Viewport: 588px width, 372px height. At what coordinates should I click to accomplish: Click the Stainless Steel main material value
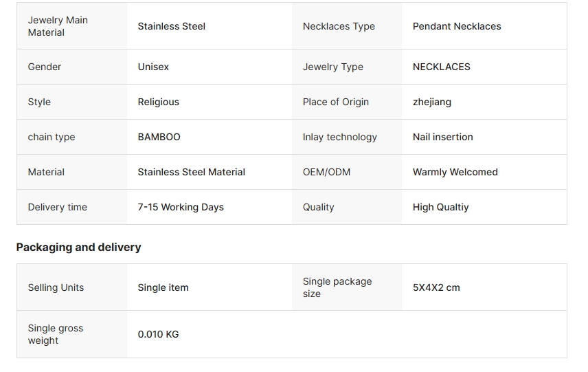pyautogui.click(x=171, y=26)
